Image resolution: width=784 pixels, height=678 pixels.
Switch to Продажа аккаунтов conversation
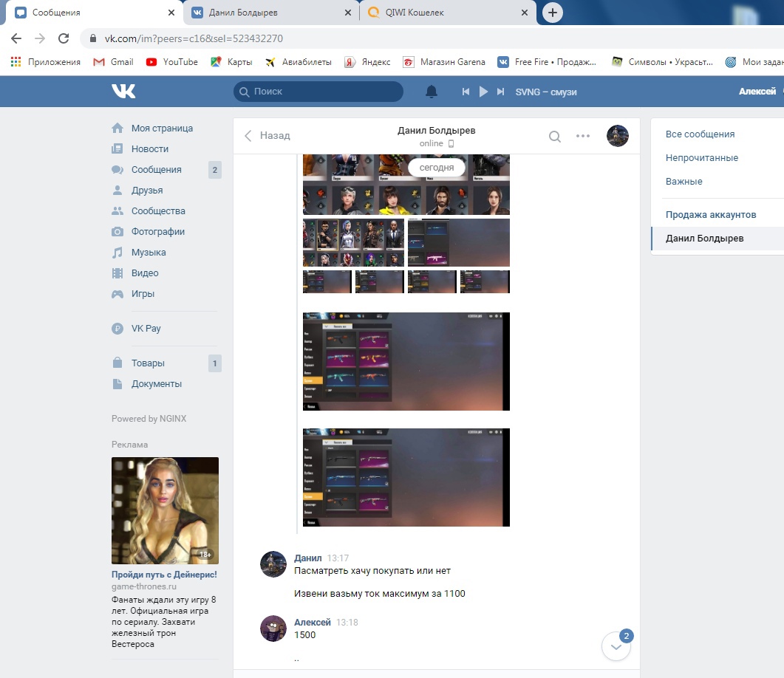point(710,215)
